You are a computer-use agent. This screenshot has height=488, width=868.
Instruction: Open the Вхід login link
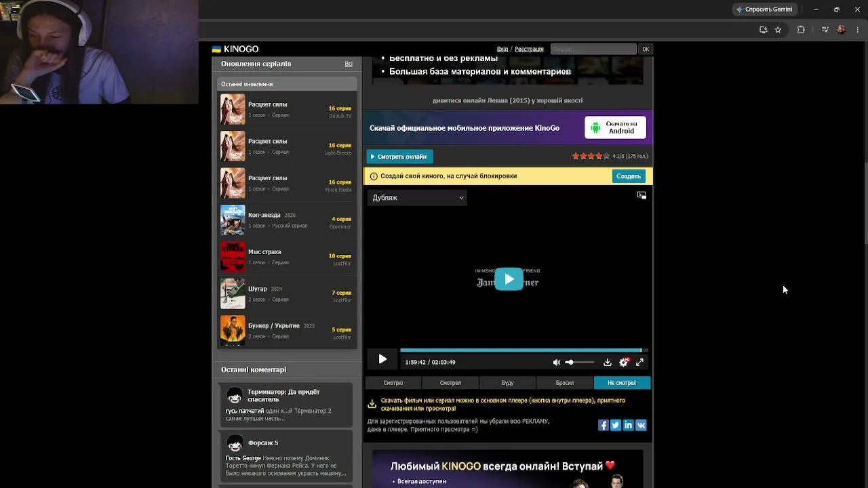502,49
